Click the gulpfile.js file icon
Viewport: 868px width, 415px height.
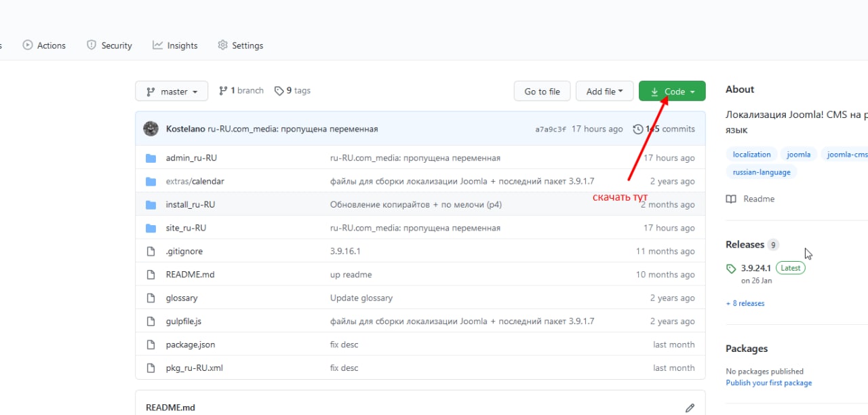[151, 321]
